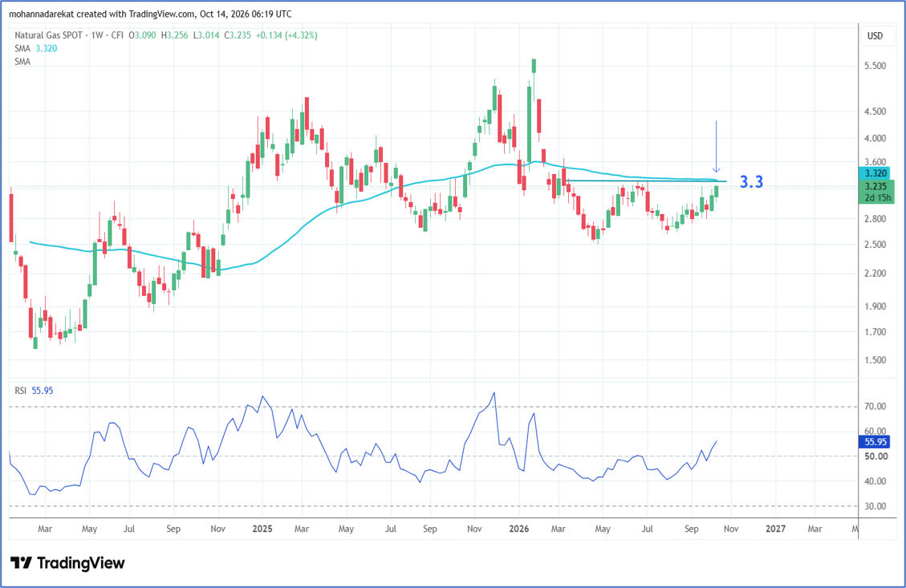Click the 4.500 price axis label
Image resolution: width=906 pixels, height=588 pixels.
tap(876, 112)
